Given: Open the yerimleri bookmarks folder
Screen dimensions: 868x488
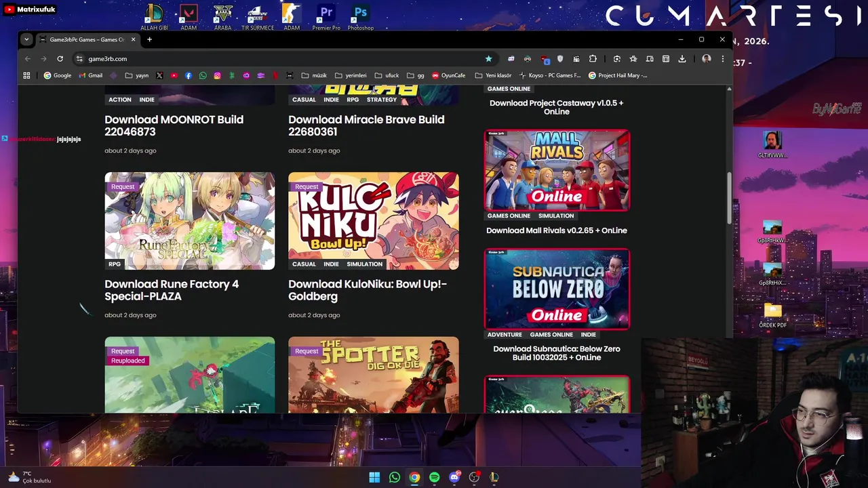Looking at the screenshot, I should point(351,75).
